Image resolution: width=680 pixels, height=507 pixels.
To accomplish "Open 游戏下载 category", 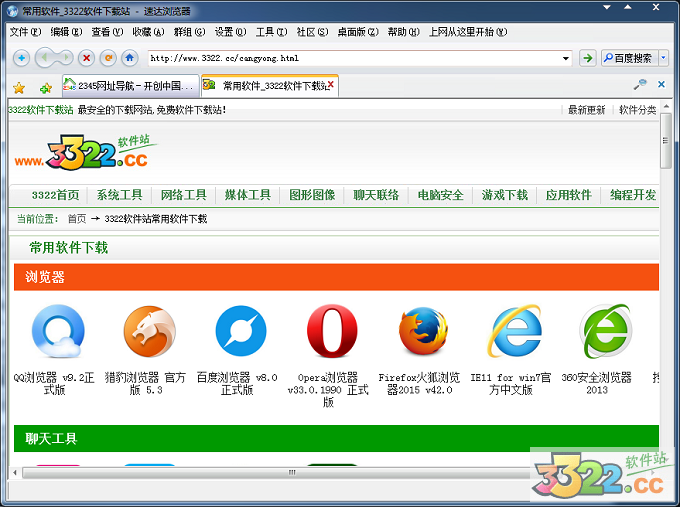I will tap(505, 195).
